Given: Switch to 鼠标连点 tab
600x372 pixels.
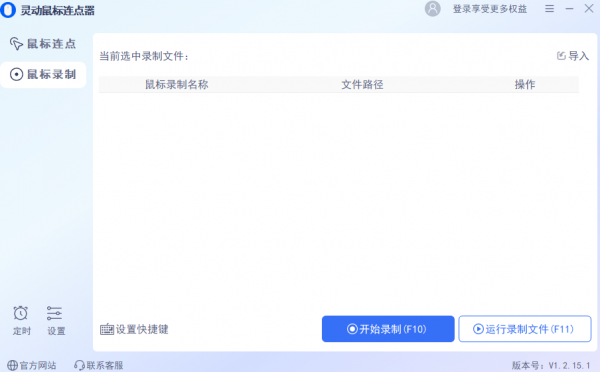Looking at the screenshot, I should [43, 44].
